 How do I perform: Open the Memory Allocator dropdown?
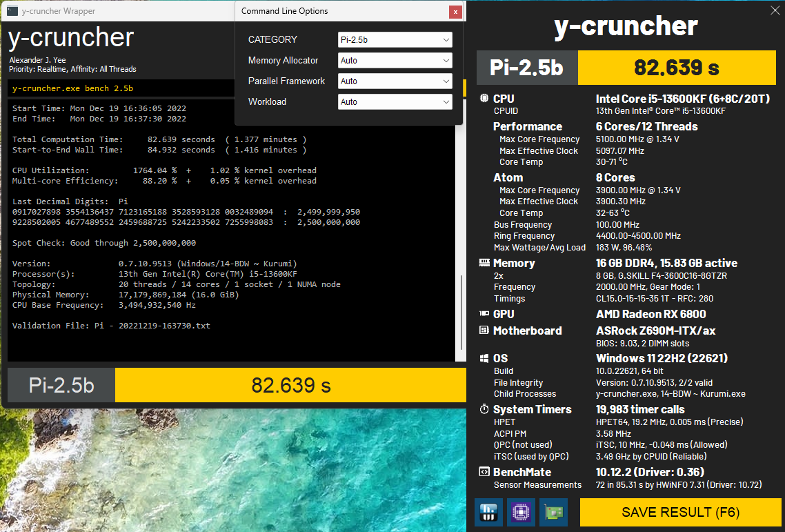click(x=395, y=61)
